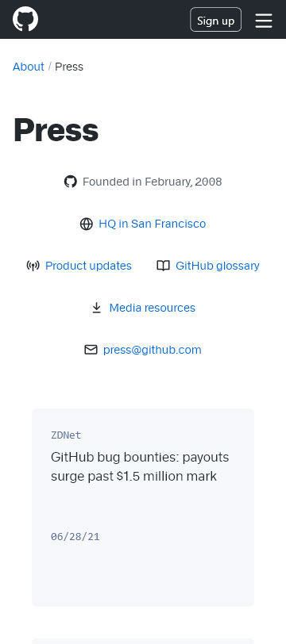The width and height of the screenshot is (286, 644).
Task: Click the press@github.com email link
Action: (153, 350)
